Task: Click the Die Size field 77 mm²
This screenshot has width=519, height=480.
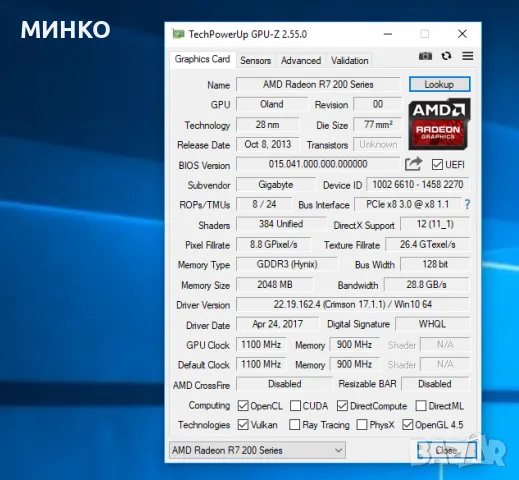Action: point(377,125)
